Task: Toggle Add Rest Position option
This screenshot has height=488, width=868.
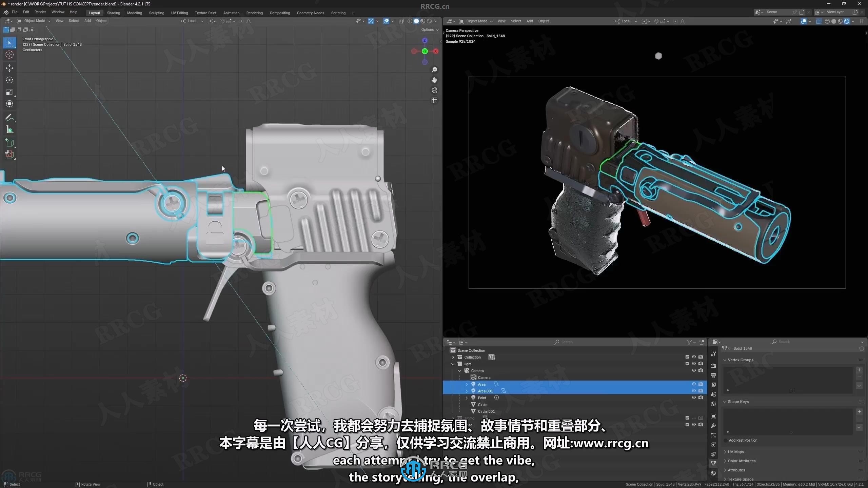Action: click(726, 440)
